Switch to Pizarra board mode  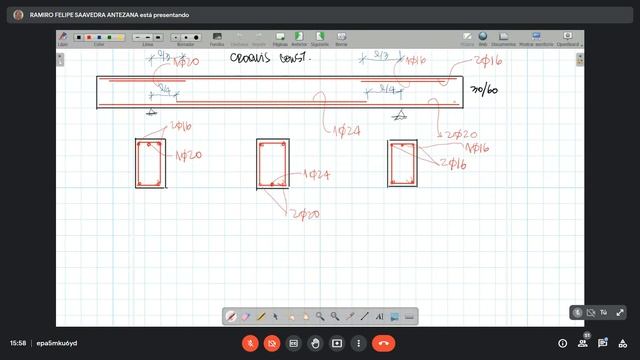[x=467, y=39]
